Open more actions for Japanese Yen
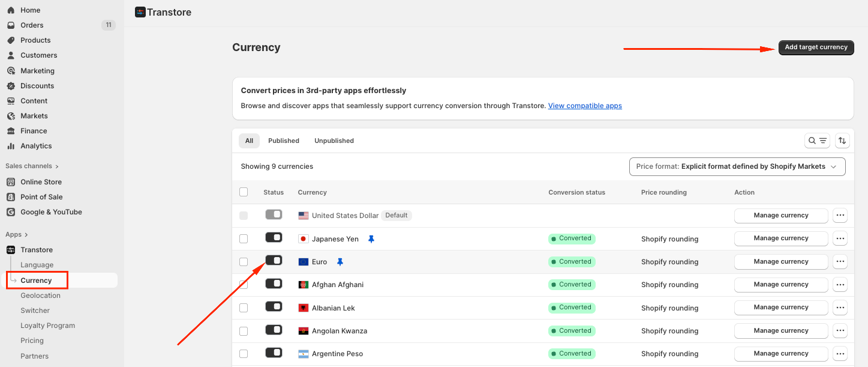The height and width of the screenshot is (367, 868). pyautogui.click(x=840, y=238)
